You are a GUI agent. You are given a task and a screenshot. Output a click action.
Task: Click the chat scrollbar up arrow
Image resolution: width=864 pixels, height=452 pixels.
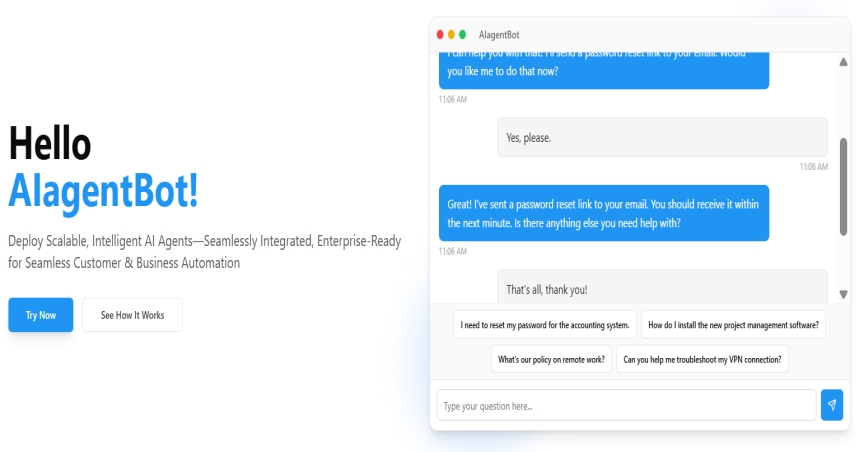point(843,62)
